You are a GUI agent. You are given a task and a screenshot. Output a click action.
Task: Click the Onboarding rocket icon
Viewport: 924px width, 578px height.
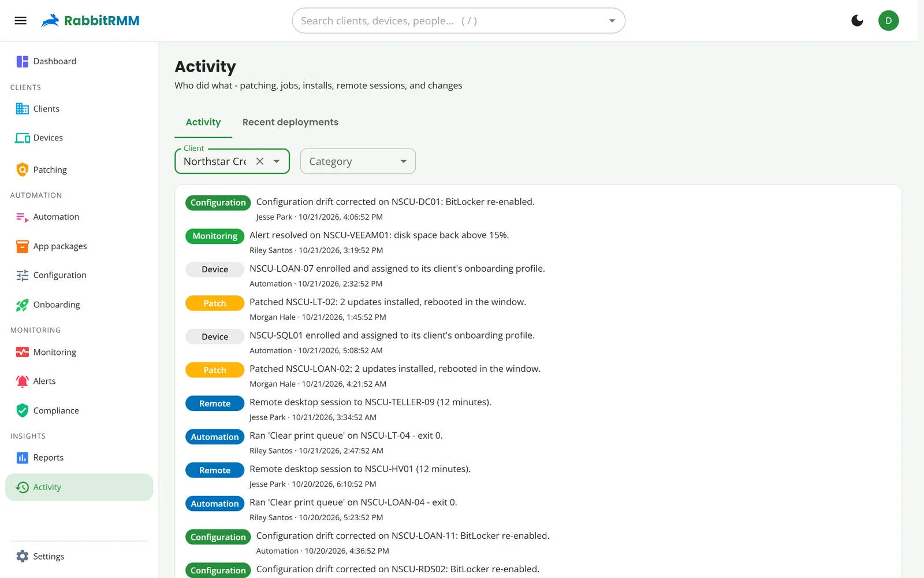pyautogui.click(x=23, y=305)
